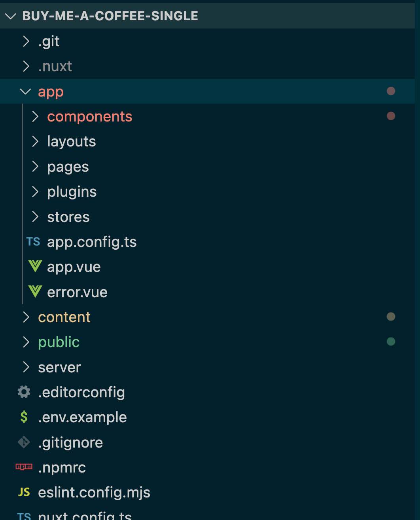Click the npm logo icon for .npmrc
Screen dimensions: 420x520
point(24,467)
